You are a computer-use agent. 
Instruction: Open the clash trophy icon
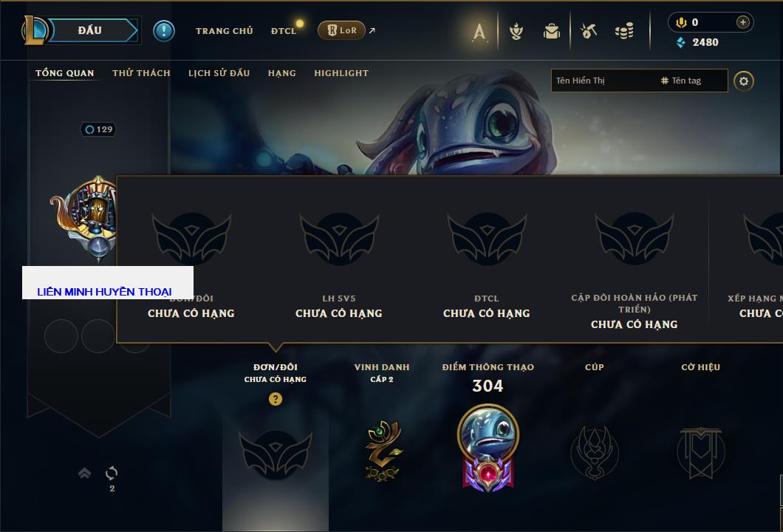[516, 32]
